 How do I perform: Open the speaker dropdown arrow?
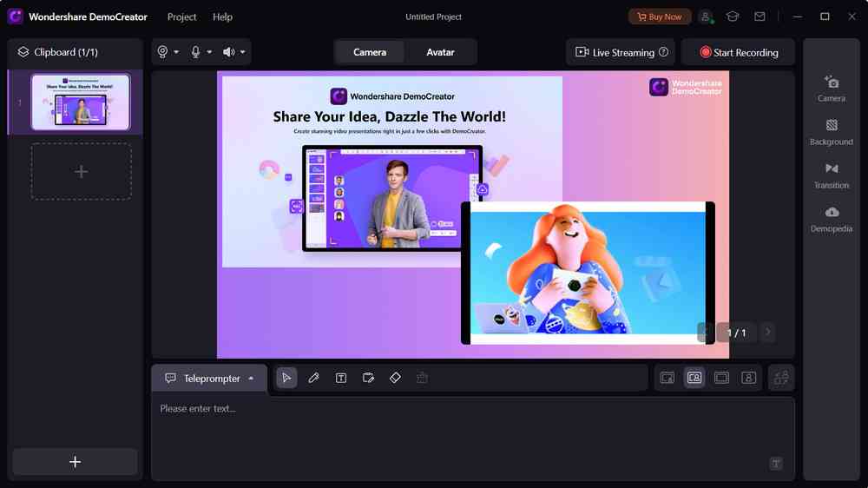pyautogui.click(x=242, y=52)
